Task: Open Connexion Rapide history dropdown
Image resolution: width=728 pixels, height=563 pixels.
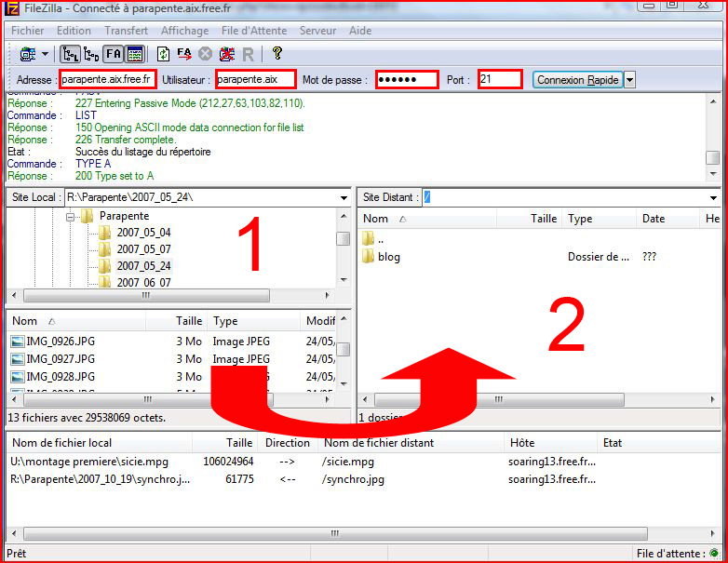Action: pos(629,80)
